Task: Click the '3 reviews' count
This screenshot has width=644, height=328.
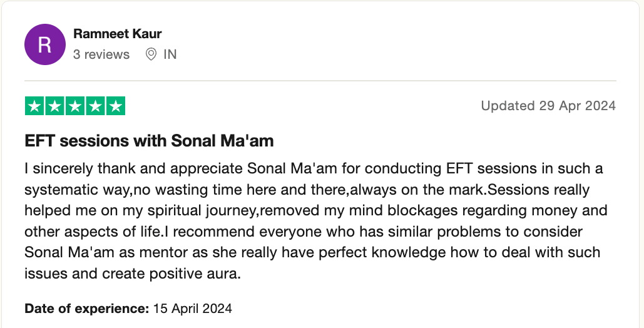Action: point(101,54)
